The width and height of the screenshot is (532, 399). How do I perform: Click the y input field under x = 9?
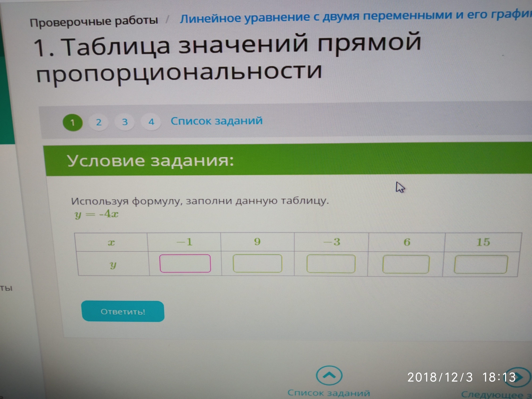(x=257, y=264)
